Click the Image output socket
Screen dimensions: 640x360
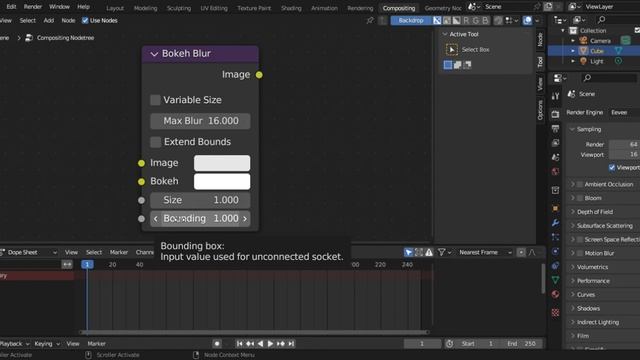coord(259,75)
